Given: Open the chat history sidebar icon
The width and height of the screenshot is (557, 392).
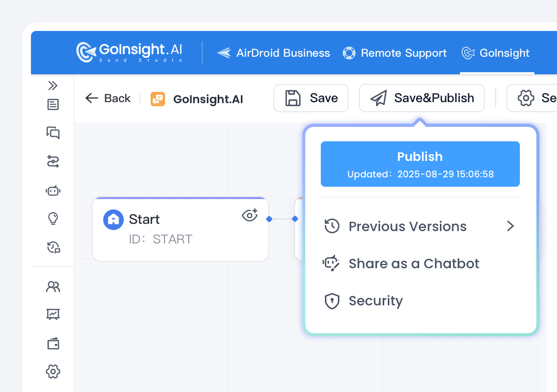Looking at the screenshot, I should (x=53, y=248).
